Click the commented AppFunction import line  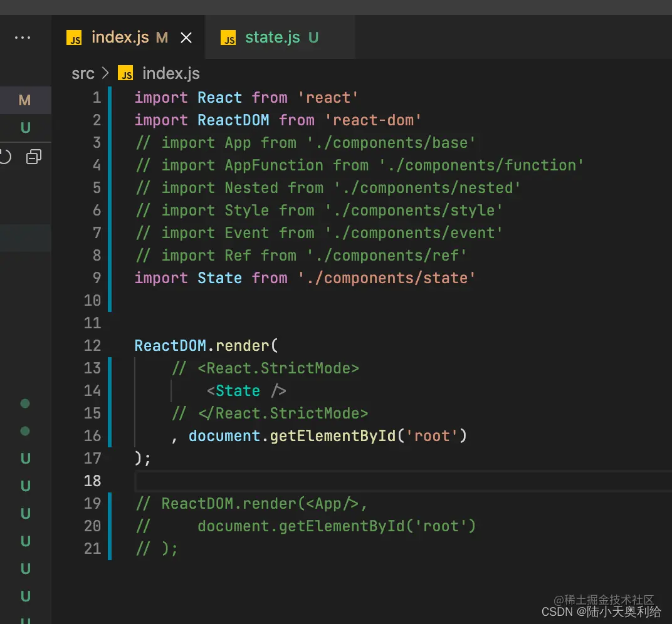tap(360, 165)
